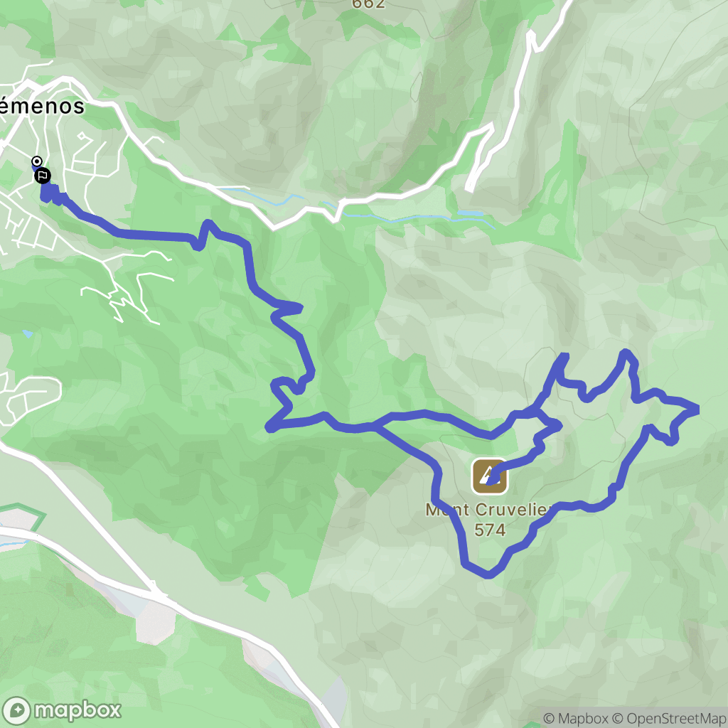The height and width of the screenshot is (728, 728).
Task: Click the 574 elevation label
Action: pos(490,530)
